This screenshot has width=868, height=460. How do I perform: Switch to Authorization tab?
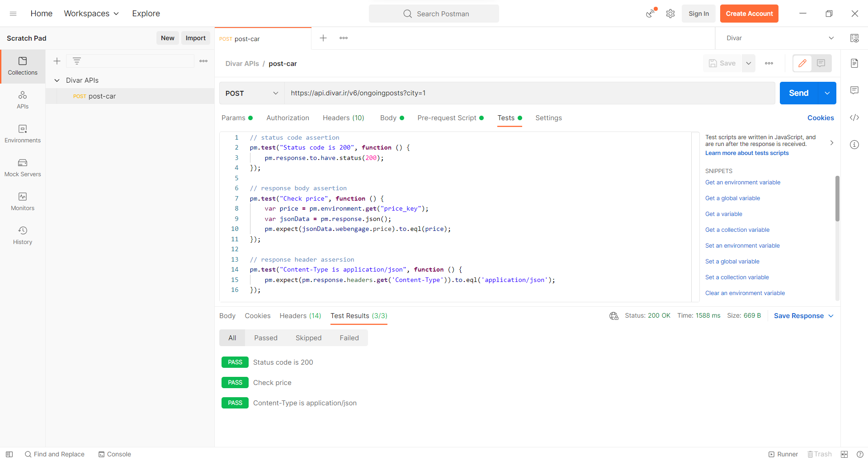pyautogui.click(x=288, y=118)
